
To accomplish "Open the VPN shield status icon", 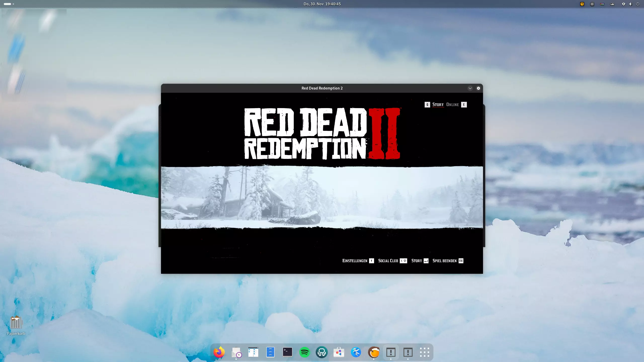I will point(623,4).
